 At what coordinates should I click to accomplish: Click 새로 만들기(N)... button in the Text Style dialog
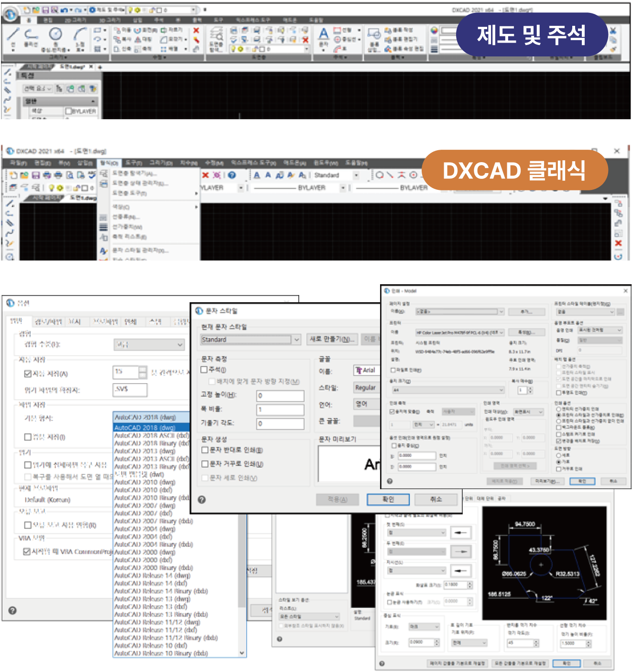coord(332,339)
